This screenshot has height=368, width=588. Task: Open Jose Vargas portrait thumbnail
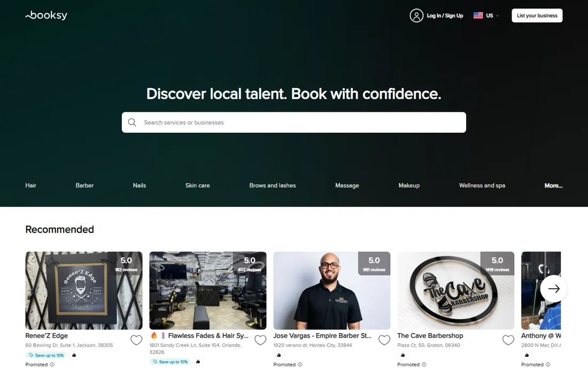331,290
